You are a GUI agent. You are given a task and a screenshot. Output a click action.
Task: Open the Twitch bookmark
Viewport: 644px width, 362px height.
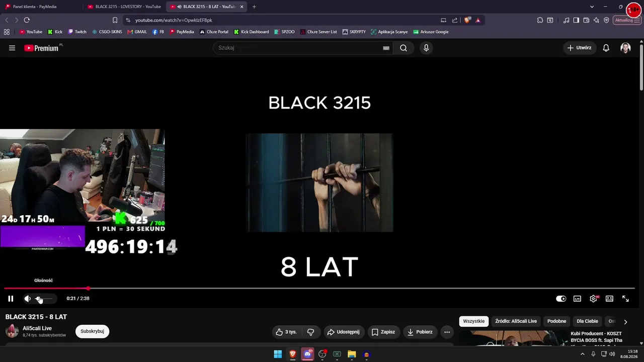(77, 32)
